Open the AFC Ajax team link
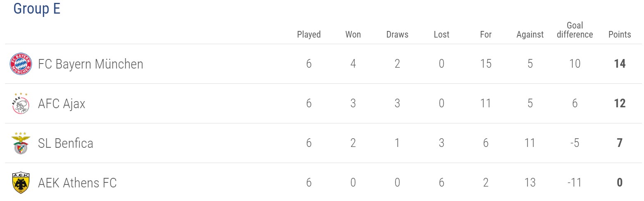644x201 pixels. click(x=62, y=104)
